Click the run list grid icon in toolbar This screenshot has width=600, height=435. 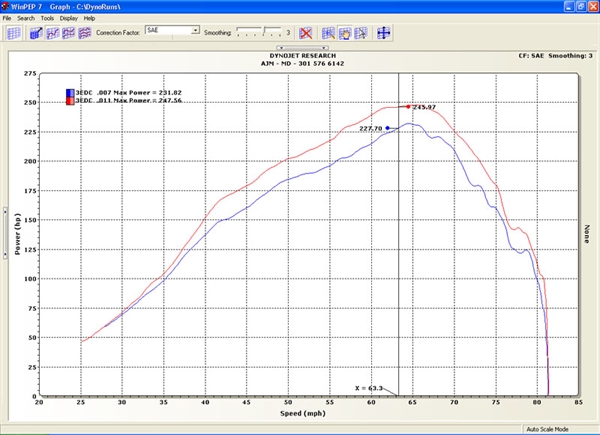point(14,32)
